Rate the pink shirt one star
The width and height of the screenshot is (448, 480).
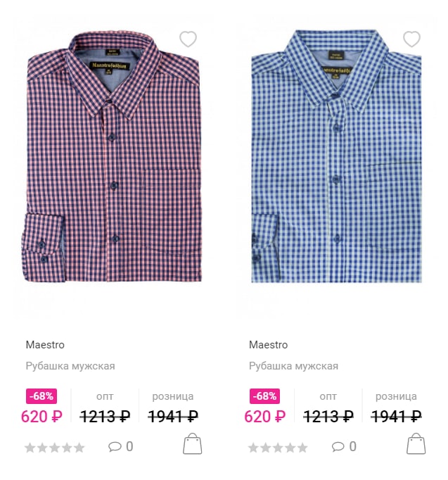point(30,448)
